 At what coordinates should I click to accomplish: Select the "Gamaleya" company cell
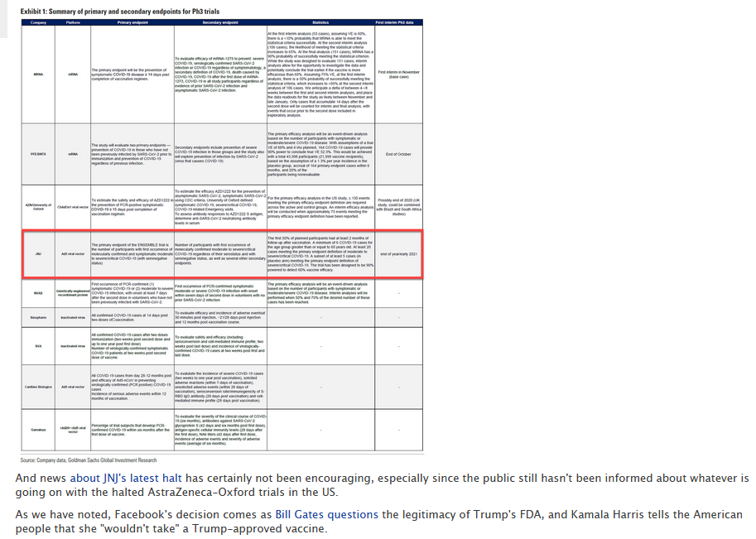38,430
